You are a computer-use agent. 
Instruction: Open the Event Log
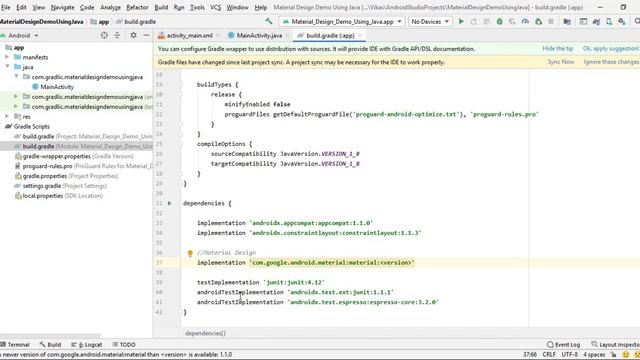[x=563, y=344]
